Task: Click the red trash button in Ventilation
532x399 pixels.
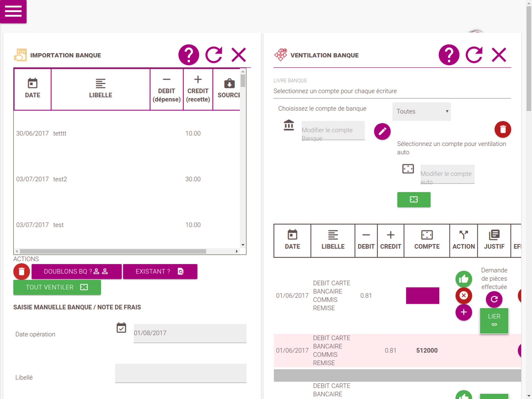Action: (x=503, y=130)
